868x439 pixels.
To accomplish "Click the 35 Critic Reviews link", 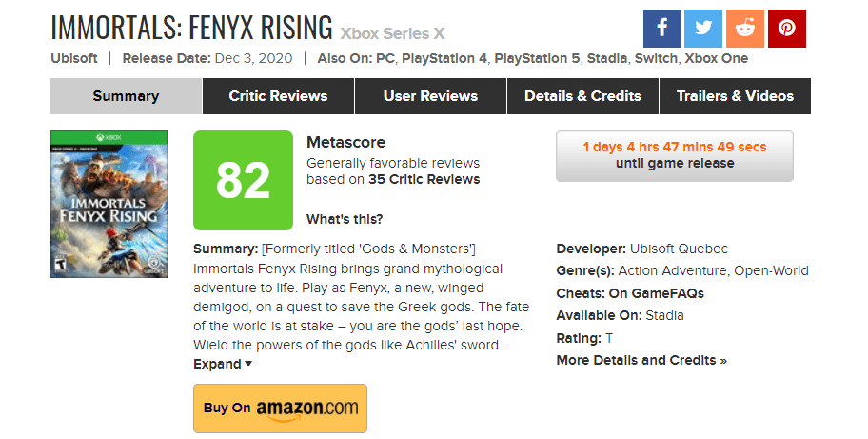I will pyautogui.click(x=424, y=179).
